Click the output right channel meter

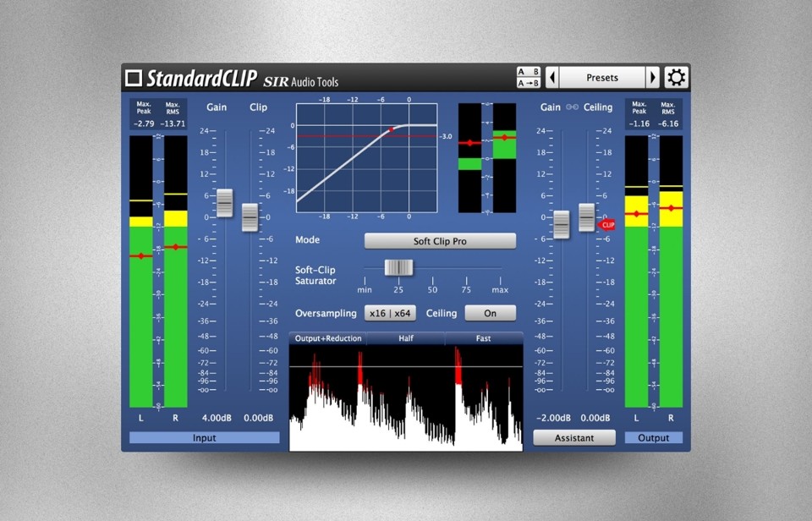[671, 271]
